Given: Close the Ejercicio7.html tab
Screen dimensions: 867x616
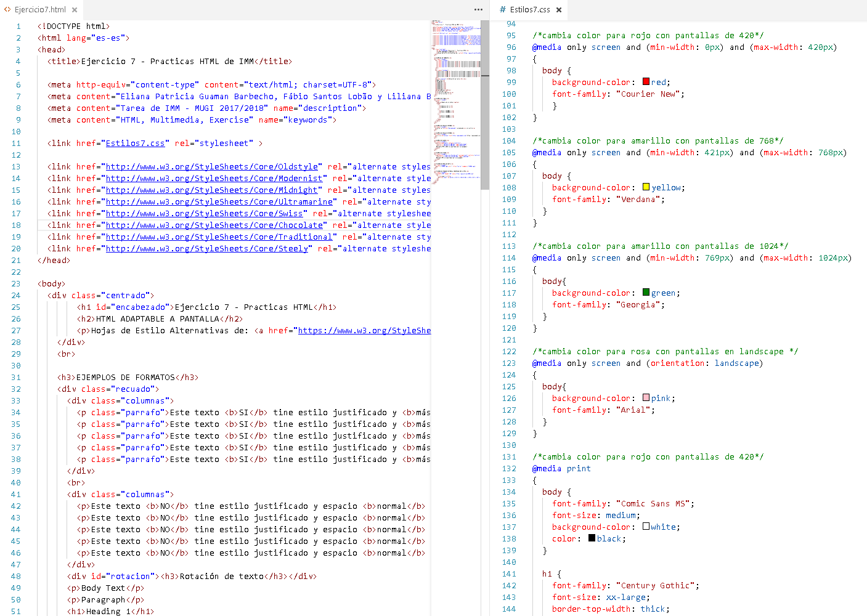Looking at the screenshot, I should tap(75, 10).
